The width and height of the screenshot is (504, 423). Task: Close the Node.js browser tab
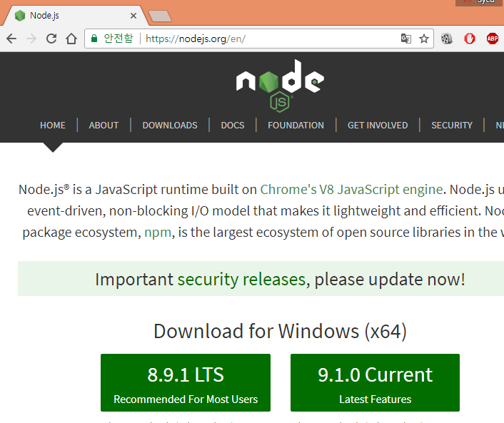click(x=133, y=16)
